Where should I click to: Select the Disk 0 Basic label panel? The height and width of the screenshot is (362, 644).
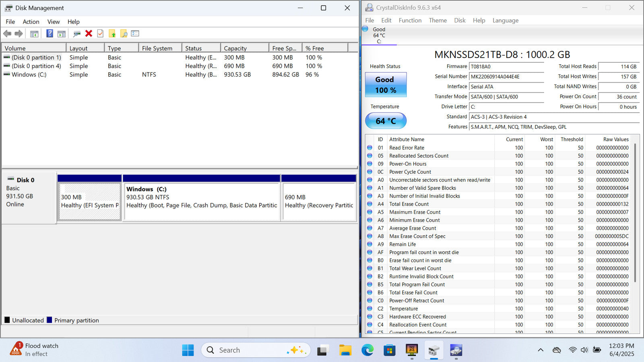coord(29,198)
